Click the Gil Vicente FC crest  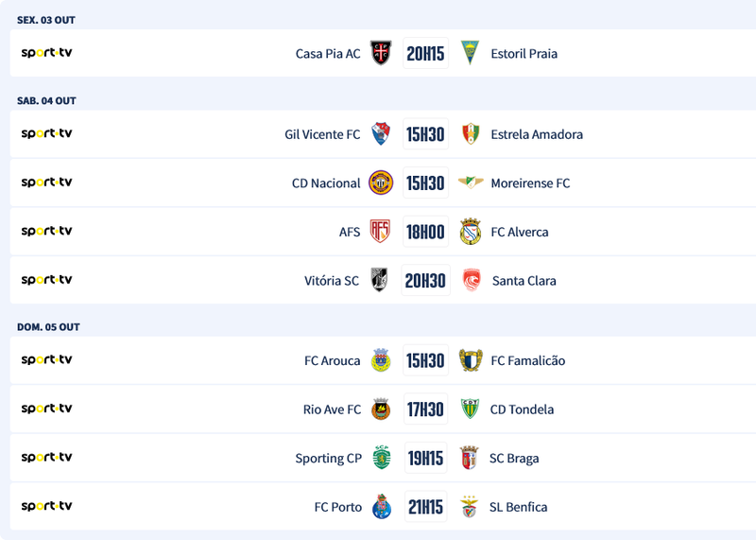(x=381, y=134)
